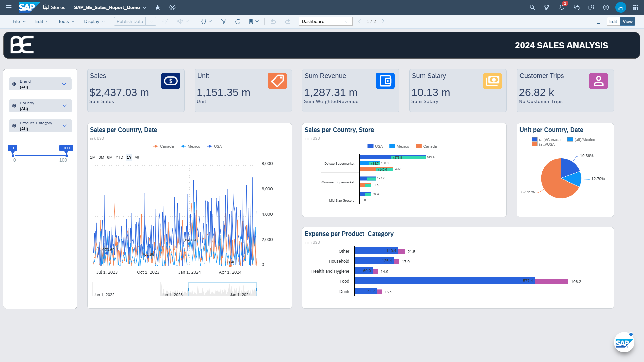Refresh data with circular arrow icon

pos(238,21)
